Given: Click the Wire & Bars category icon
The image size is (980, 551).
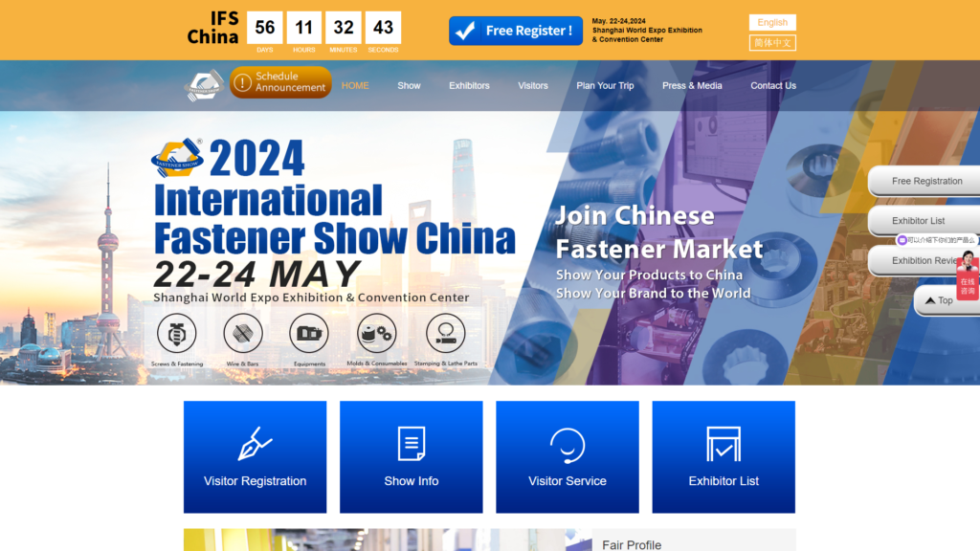Looking at the screenshot, I should [243, 333].
